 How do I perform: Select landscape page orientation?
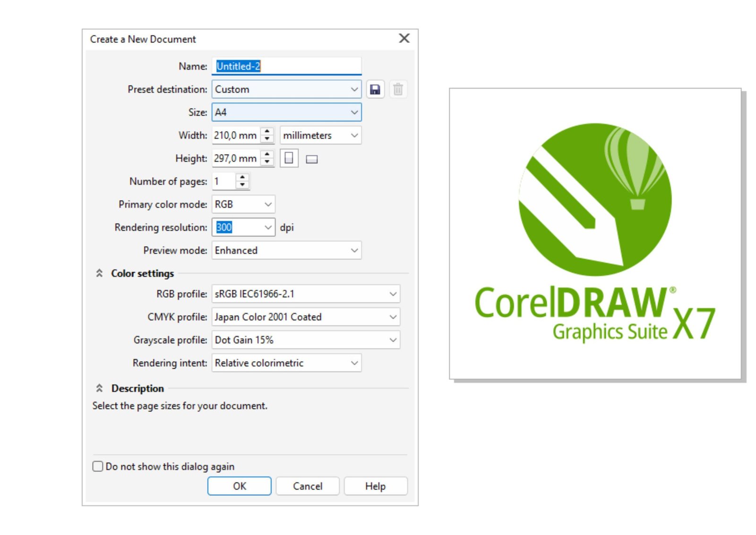coord(312,159)
